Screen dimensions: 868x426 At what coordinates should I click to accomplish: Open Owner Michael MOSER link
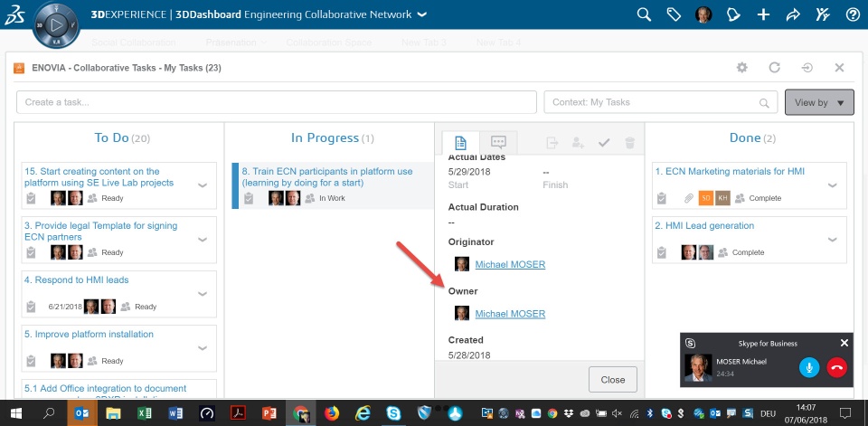coord(510,314)
